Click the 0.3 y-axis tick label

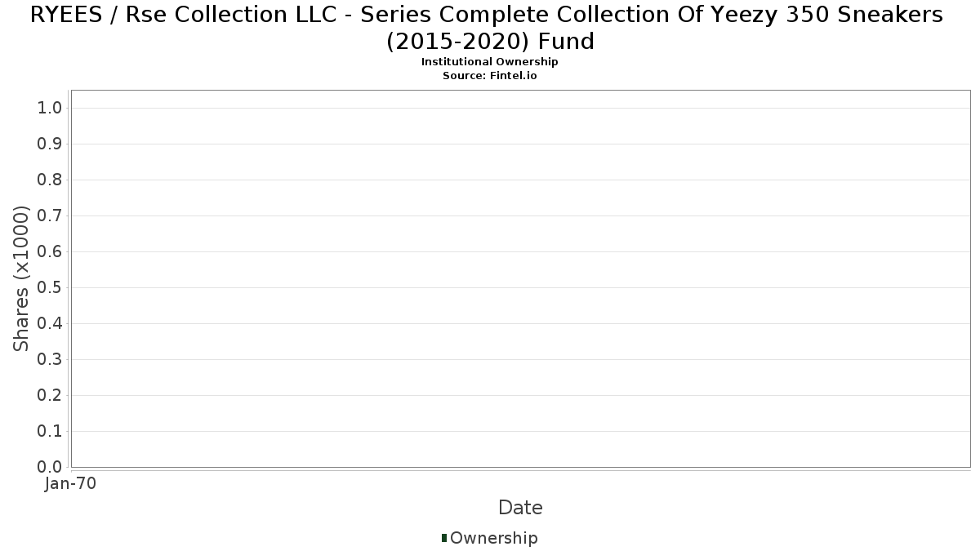tap(51, 360)
